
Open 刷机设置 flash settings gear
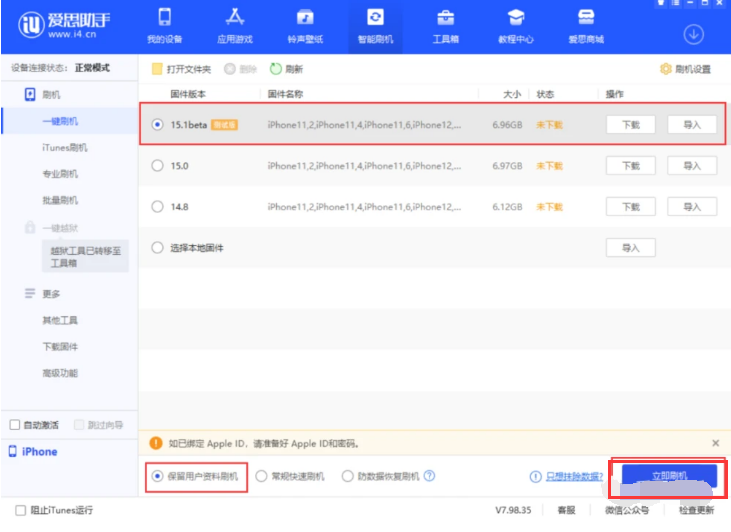click(665, 69)
